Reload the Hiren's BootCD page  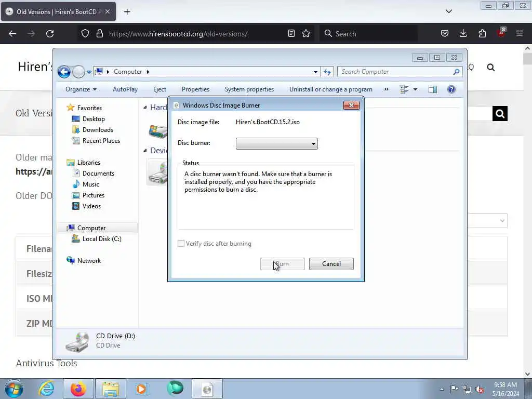click(x=50, y=34)
